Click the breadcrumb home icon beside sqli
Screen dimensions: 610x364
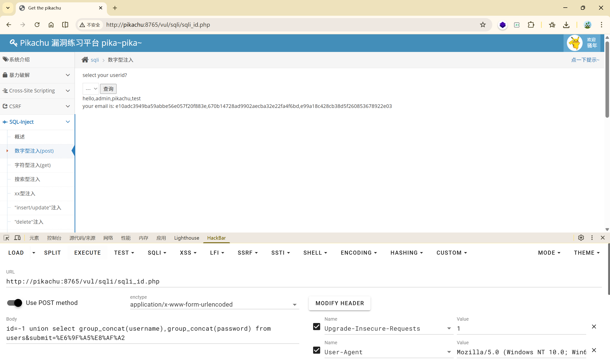click(85, 60)
